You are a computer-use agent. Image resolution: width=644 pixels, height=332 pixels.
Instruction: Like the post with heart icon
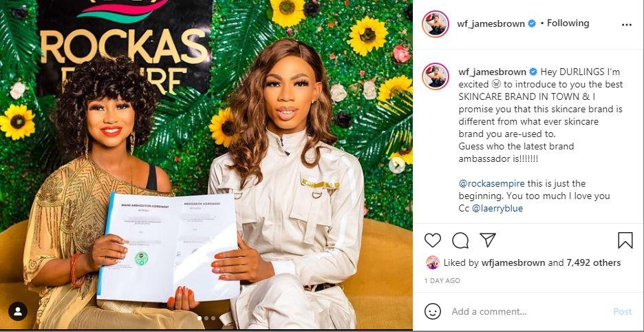pos(433,240)
